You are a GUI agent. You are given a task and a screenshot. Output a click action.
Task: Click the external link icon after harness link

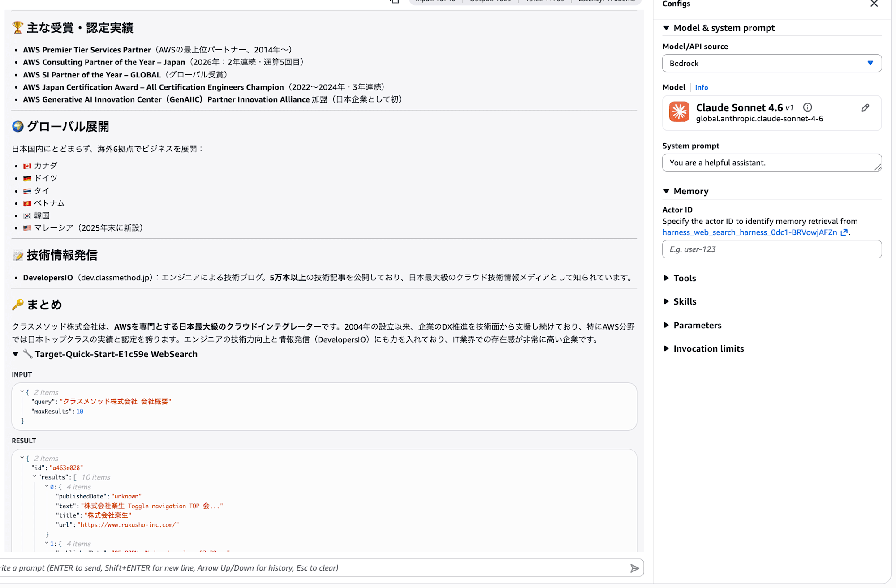(x=844, y=232)
